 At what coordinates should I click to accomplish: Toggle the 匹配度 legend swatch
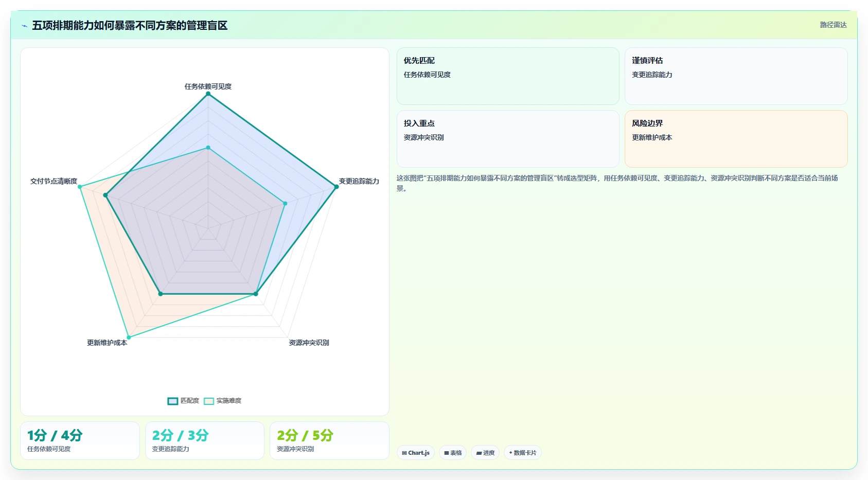[173, 401]
